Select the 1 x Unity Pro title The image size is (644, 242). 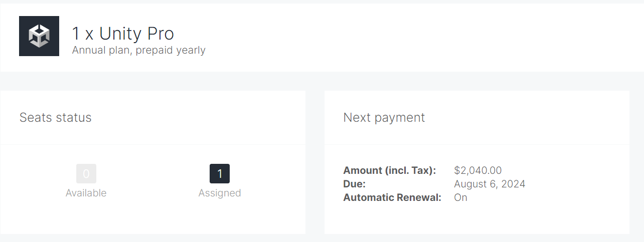(x=123, y=34)
